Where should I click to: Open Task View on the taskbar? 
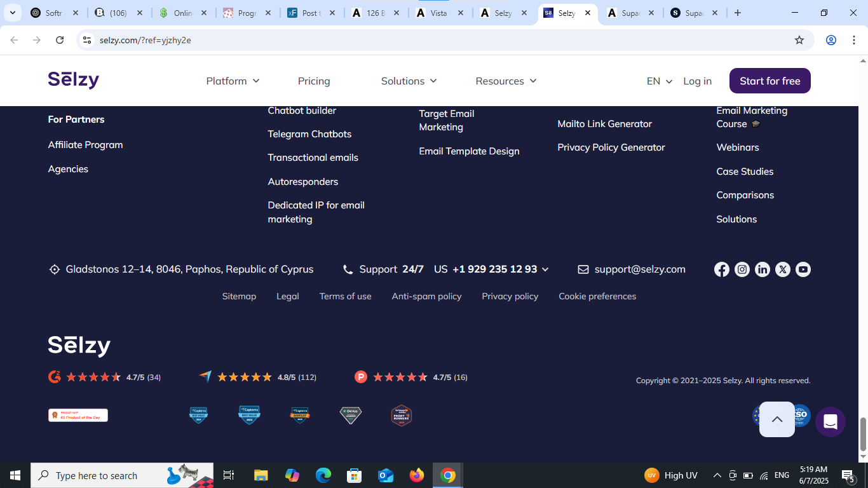click(x=229, y=475)
